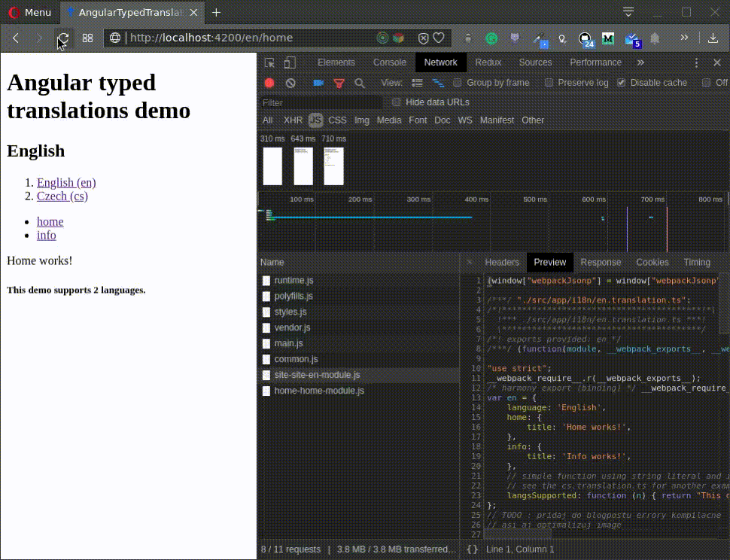Select the Font request type filter
Screen dimensions: 730x560
pos(418,120)
